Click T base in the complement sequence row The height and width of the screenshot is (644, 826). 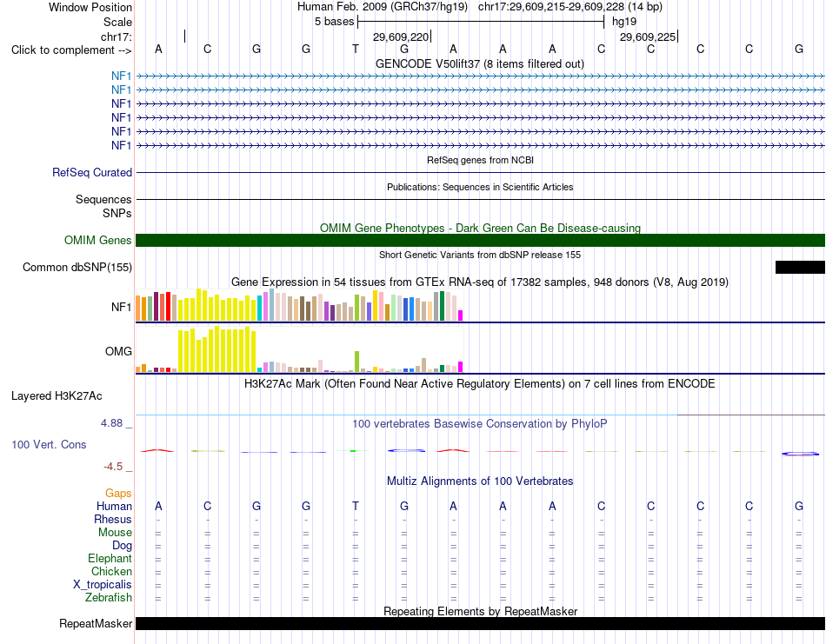[x=356, y=50]
